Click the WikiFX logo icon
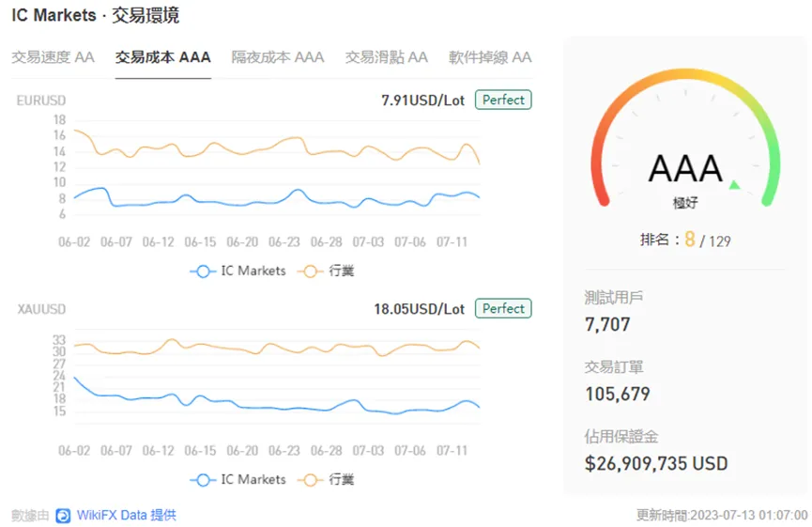 pyautogui.click(x=63, y=516)
